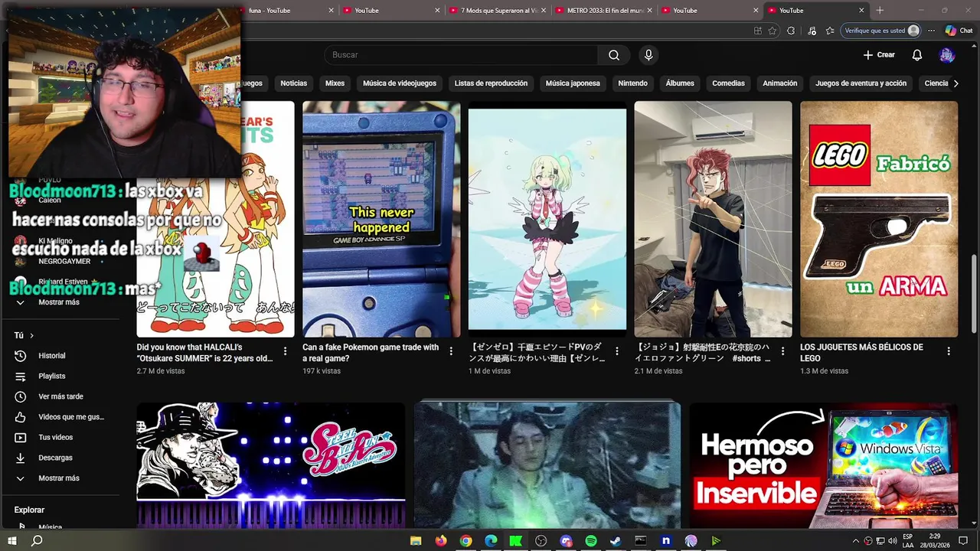Click the system tray volume icon

(893, 541)
